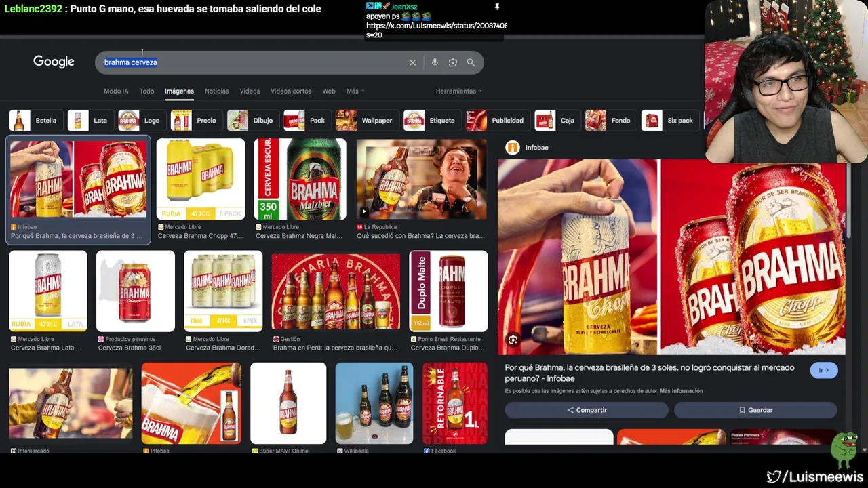Click the Infobae source name in preview header
Image resolution: width=868 pixels, height=488 pixels.
point(537,147)
